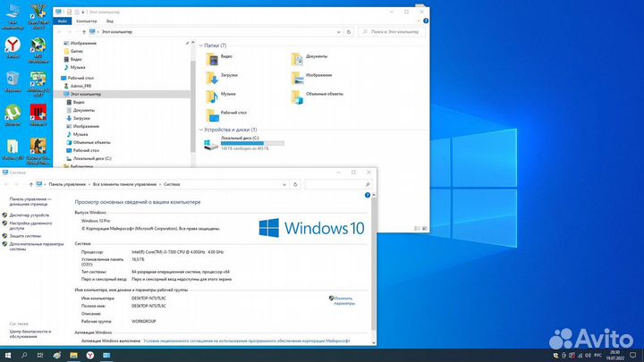The image size is (644, 362).
Task: Click the Windows Start button
Action: pos(7,355)
